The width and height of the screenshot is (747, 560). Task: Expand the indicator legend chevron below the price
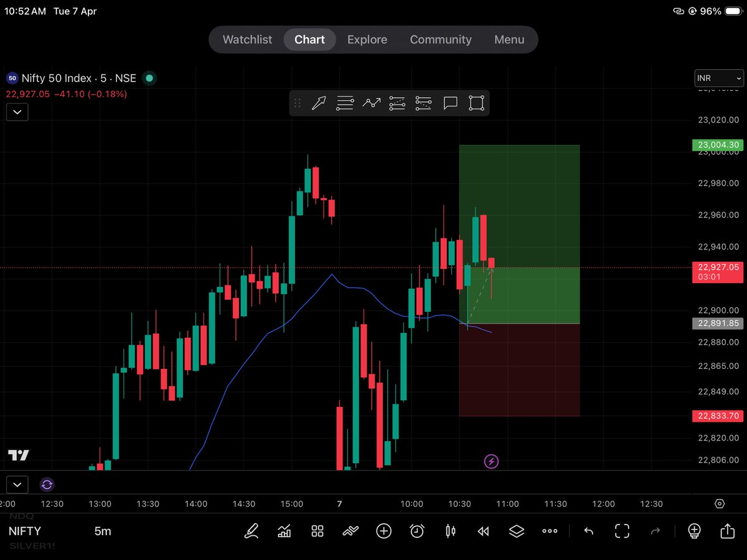click(x=17, y=113)
